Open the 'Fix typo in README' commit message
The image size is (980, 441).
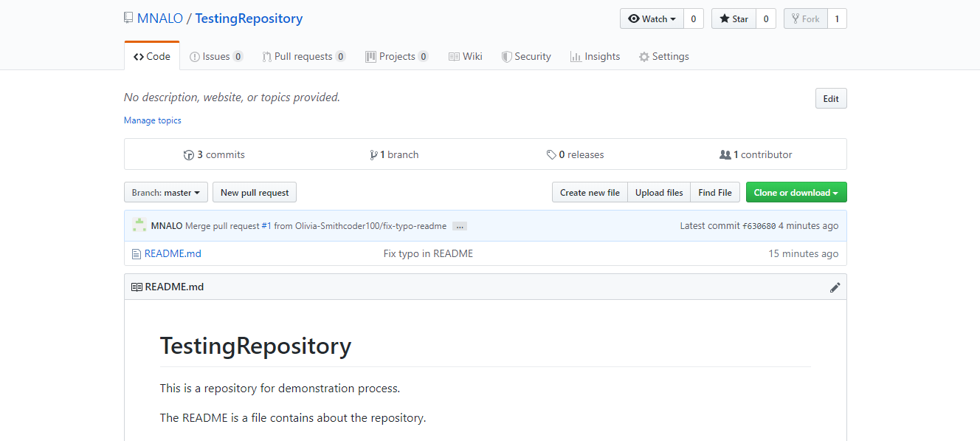428,253
